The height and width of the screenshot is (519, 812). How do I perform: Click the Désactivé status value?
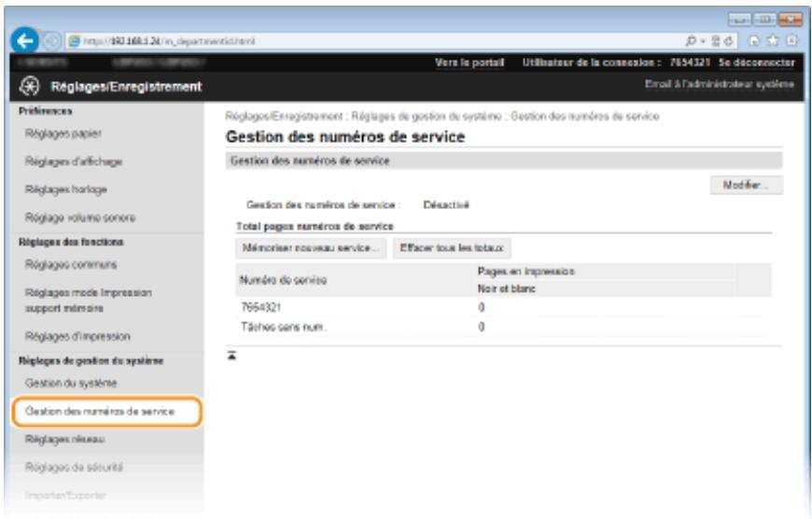click(x=446, y=205)
